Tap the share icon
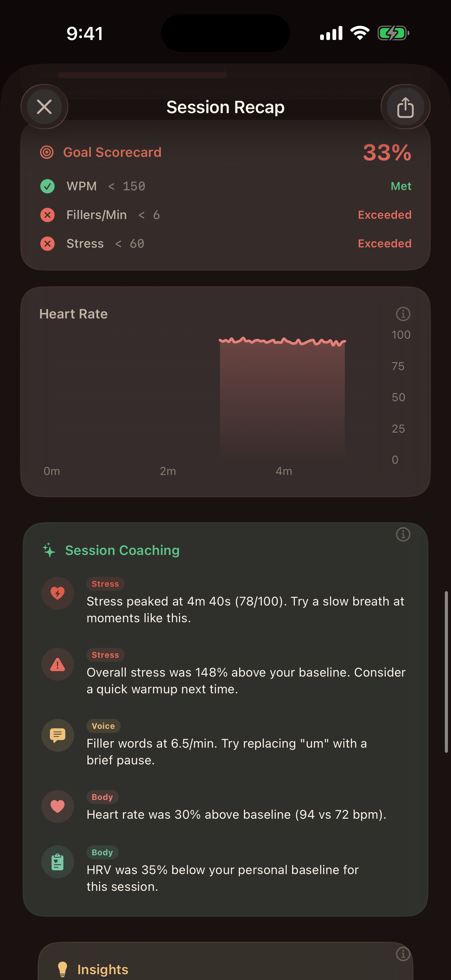 pos(405,107)
